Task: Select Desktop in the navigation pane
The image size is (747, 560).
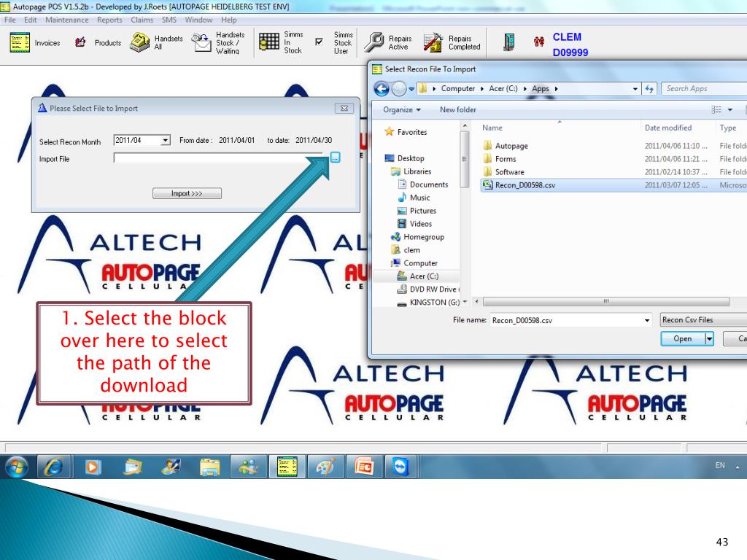Action: (x=410, y=158)
